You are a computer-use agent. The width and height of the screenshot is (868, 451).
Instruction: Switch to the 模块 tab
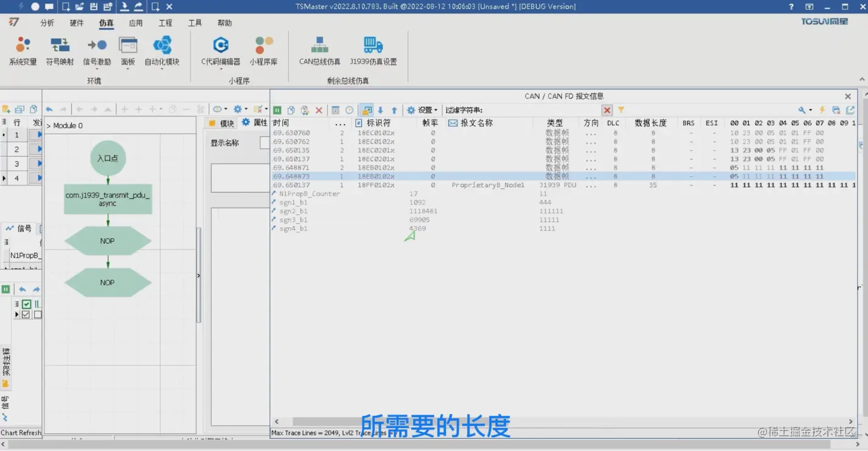pos(221,123)
